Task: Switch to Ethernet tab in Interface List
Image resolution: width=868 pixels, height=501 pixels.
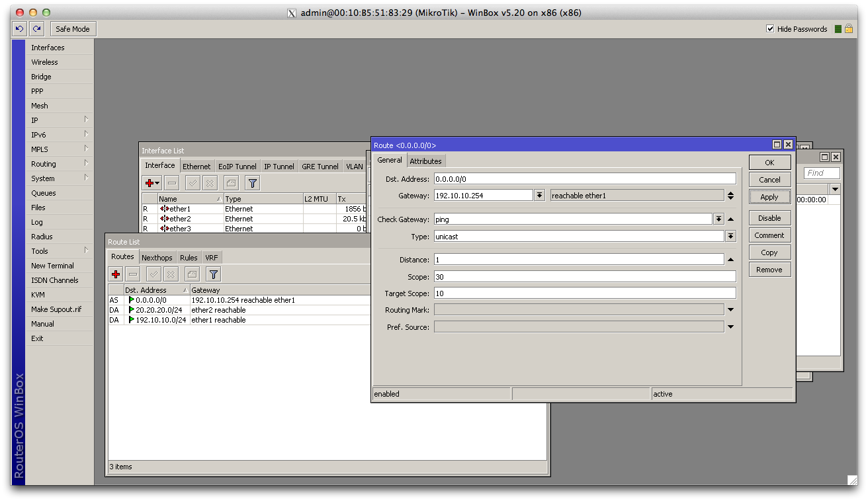Action: (196, 166)
